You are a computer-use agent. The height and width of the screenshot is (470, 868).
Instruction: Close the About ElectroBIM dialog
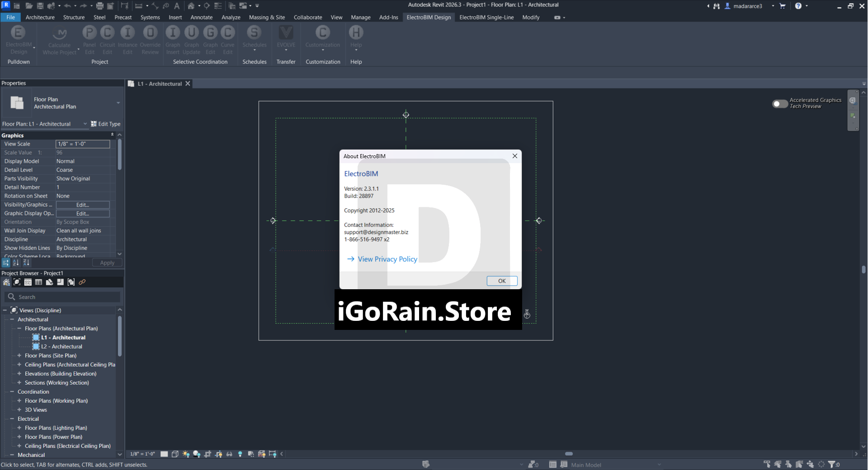(x=514, y=156)
